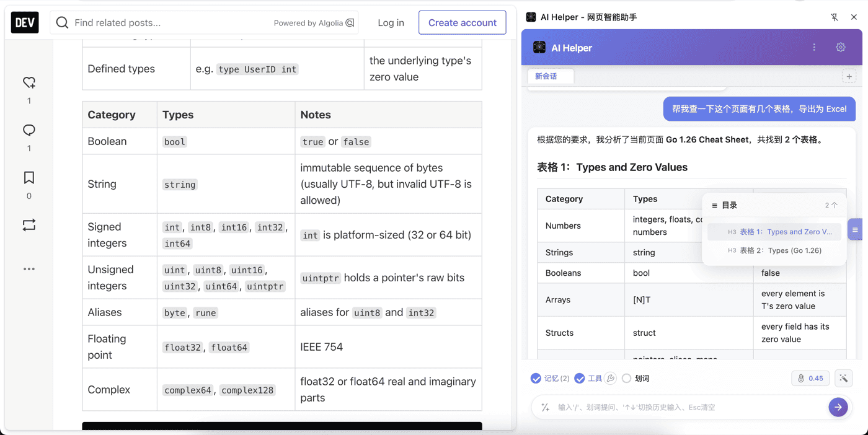
Task: Toggle the 工具 checkbox
Action: [580, 378]
